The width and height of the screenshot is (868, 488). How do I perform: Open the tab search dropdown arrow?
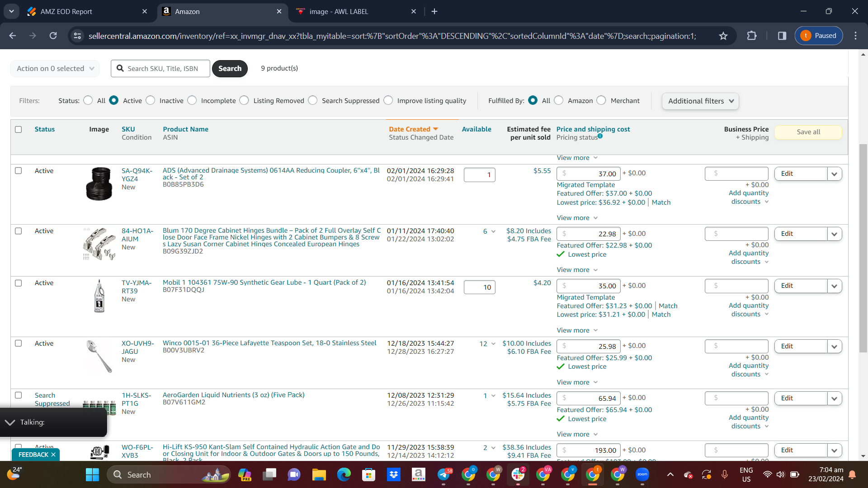tap(11, 11)
